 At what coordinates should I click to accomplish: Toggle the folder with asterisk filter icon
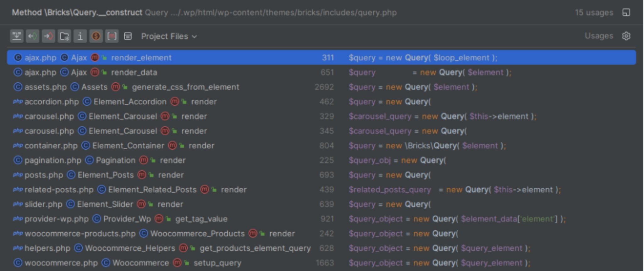pos(64,36)
